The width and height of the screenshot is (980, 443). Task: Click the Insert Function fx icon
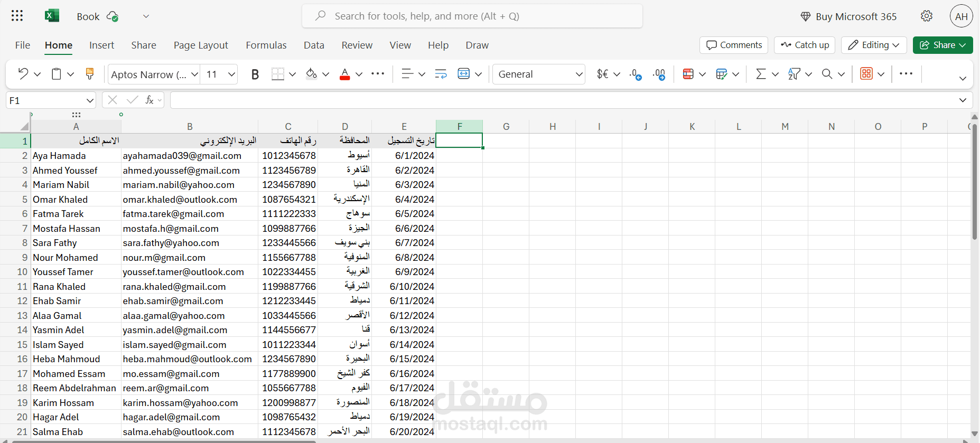[150, 100]
